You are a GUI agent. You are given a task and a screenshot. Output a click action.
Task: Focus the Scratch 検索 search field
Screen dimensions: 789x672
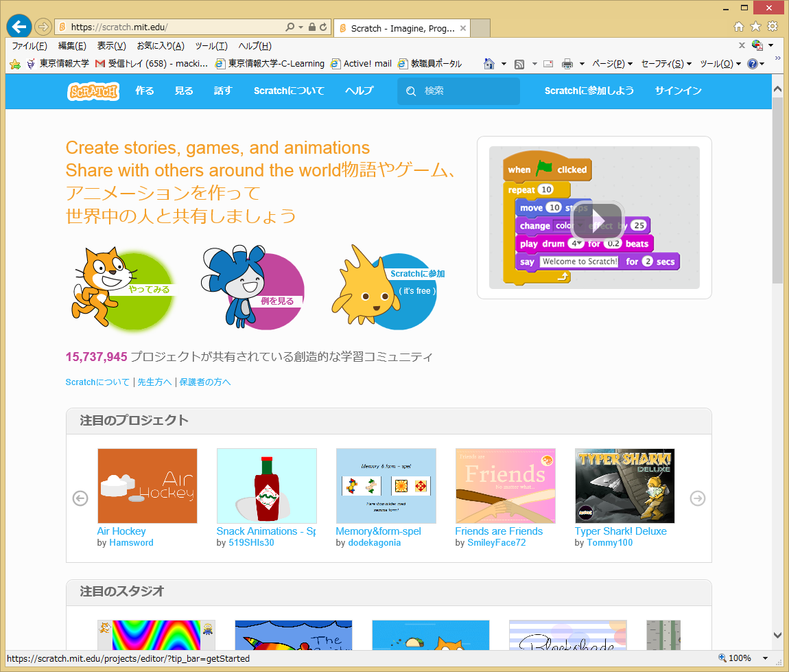coord(458,91)
